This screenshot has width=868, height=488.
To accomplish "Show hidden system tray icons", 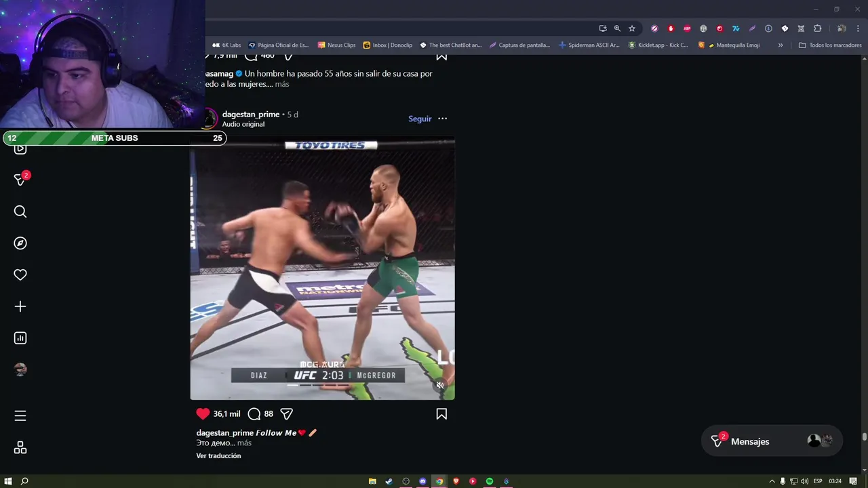I will point(772,481).
